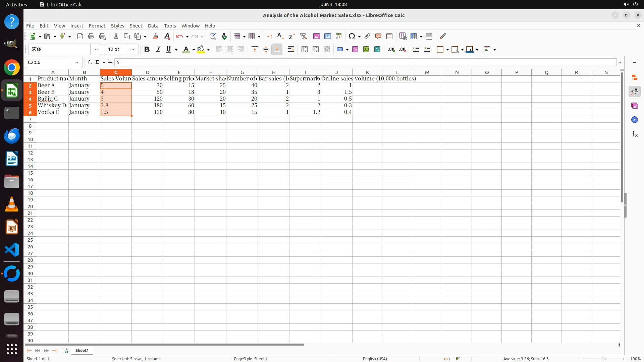Toggle Italic formatting
This screenshot has width=644, height=362.
point(158,49)
